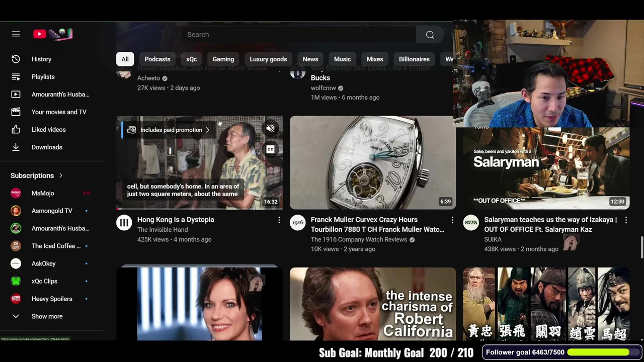Screen dimensions: 644x362
Task: Click Asmongold TV channel avatar
Action: (16, 211)
